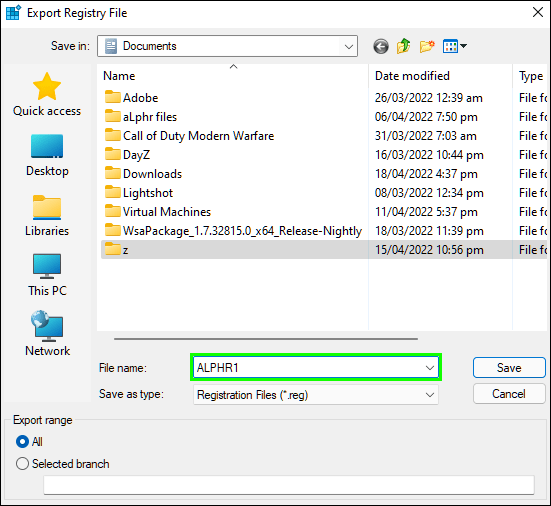The height and width of the screenshot is (506, 551).
Task: Go up one folder level
Action: point(403,46)
